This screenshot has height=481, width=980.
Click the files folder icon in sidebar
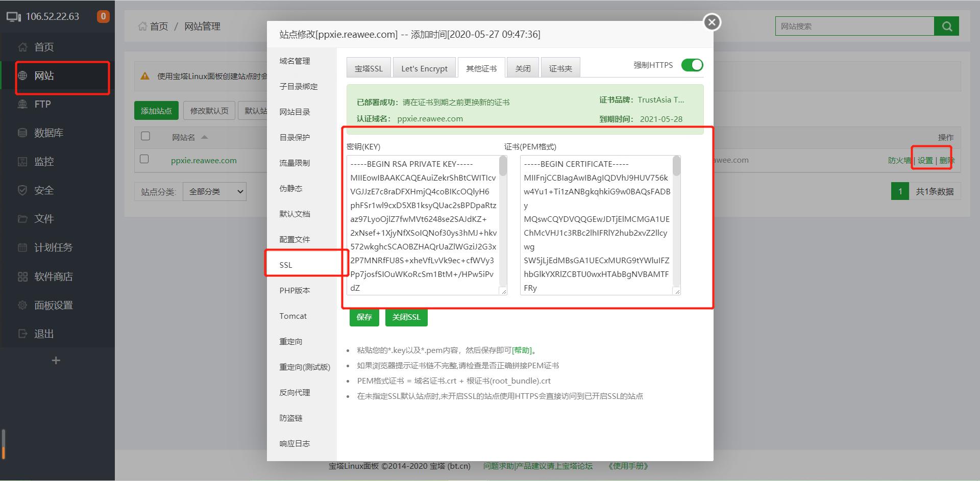point(22,219)
